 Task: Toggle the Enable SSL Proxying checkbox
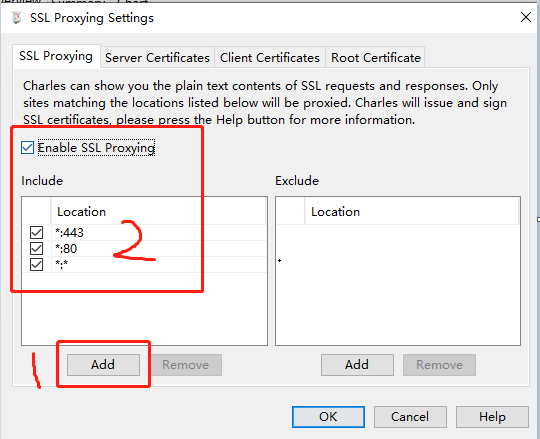27,147
